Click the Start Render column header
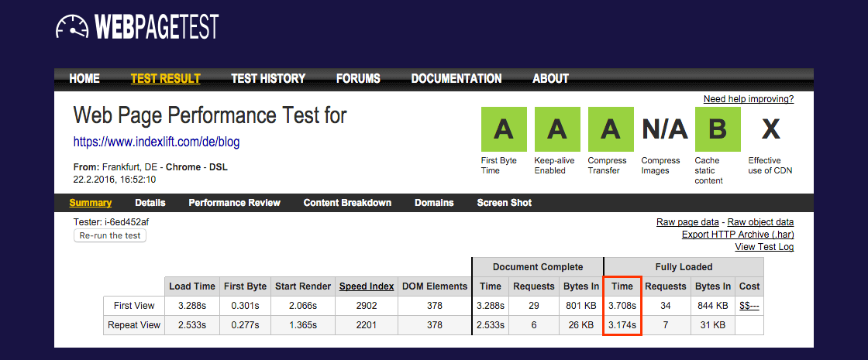 click(301, 286)
